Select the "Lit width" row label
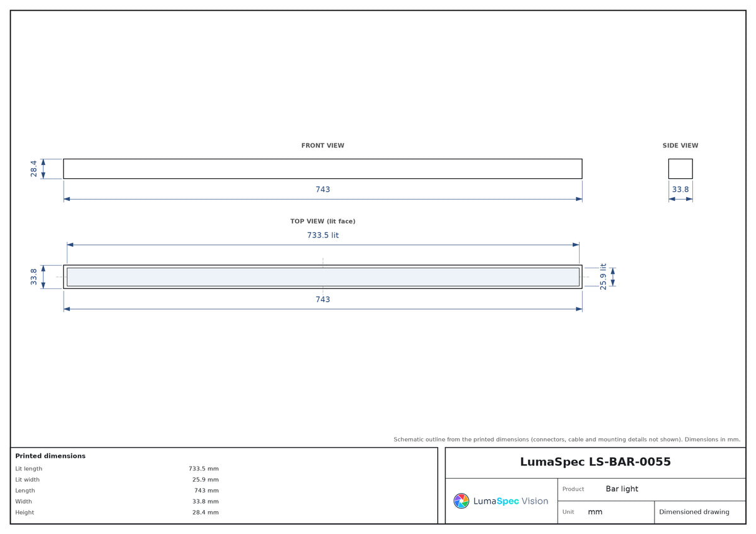Image resolution: width=756 pixels, height=534 pixels. (x=27, y=480)
